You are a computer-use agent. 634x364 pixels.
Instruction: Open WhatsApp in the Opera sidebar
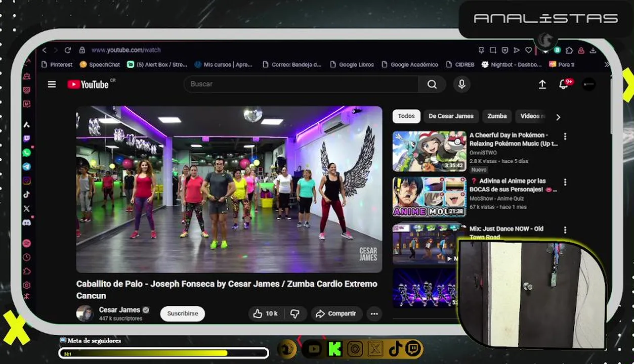[27, 152]
